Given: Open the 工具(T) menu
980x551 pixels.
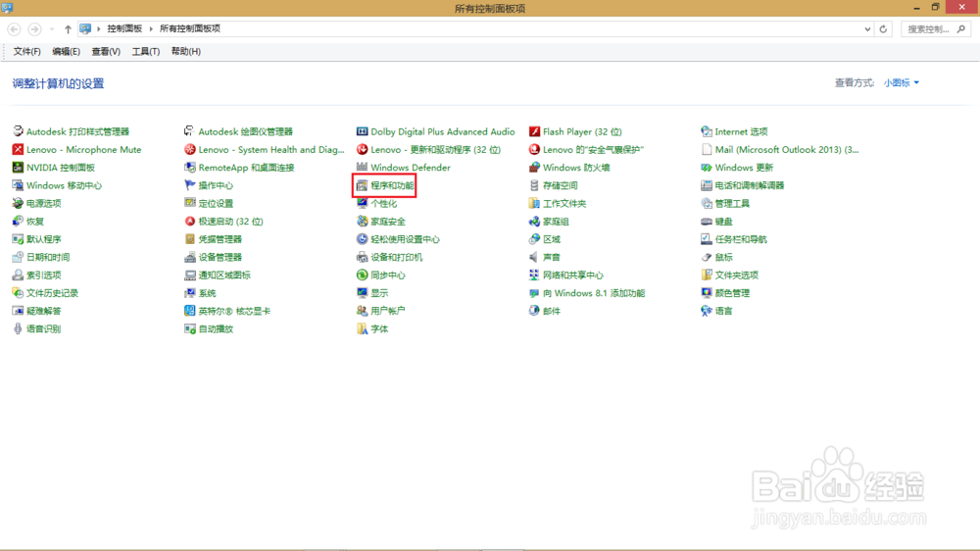Looking at the screenshot, I should click(146, 51).
